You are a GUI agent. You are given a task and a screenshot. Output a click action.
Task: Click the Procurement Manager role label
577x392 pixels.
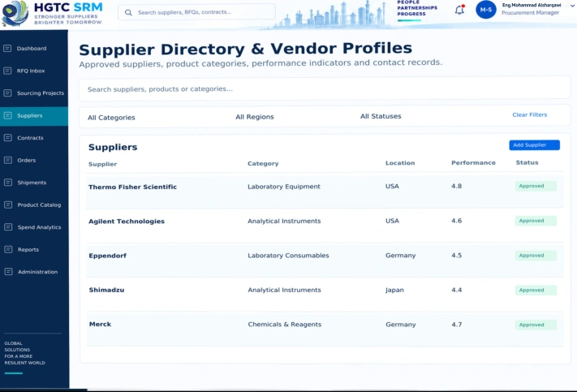(530, 12)
